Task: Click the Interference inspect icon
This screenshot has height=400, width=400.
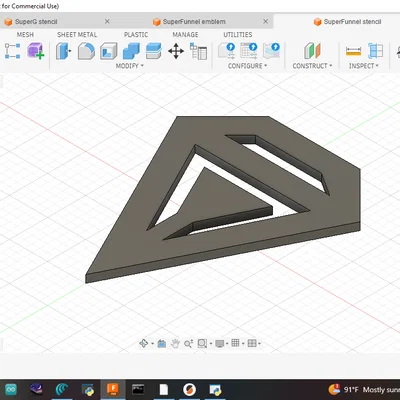Action: pyautogui.click(x=376, y=51)
